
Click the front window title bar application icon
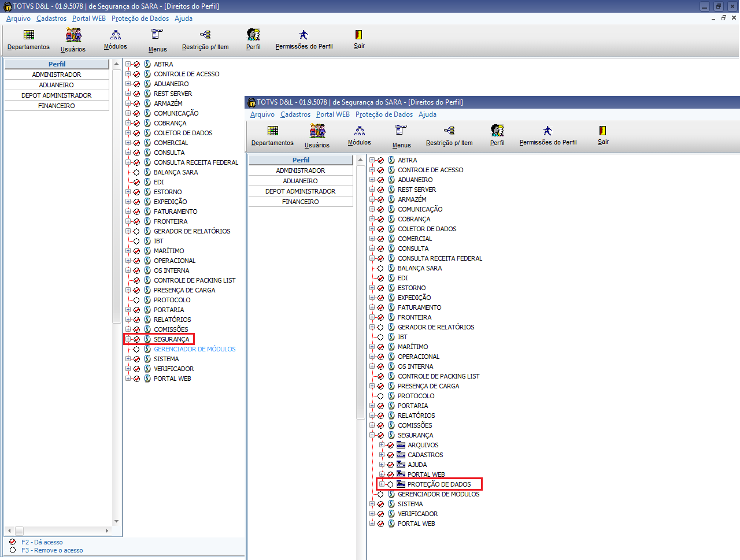[x=251, y=102]
